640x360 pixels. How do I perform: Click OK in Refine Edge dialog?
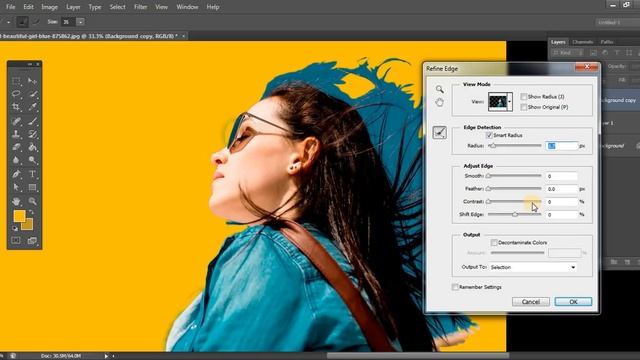click(x=573, y=302)
